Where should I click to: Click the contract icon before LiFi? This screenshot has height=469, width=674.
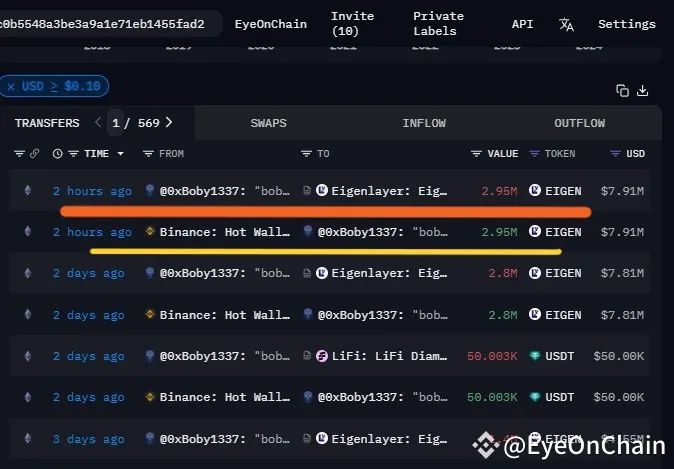click(307, 356)
